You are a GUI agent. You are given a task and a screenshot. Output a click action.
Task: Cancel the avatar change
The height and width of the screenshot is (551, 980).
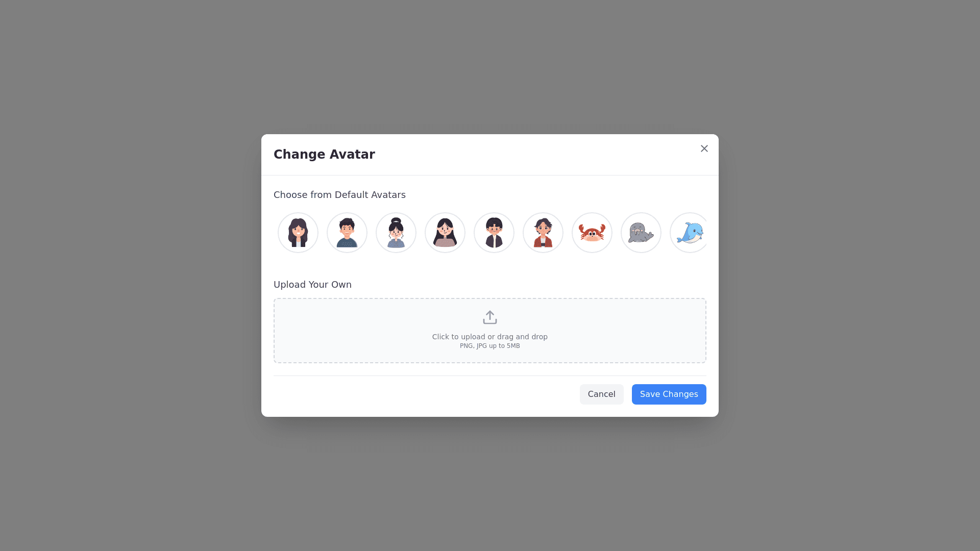pos(601,394)
